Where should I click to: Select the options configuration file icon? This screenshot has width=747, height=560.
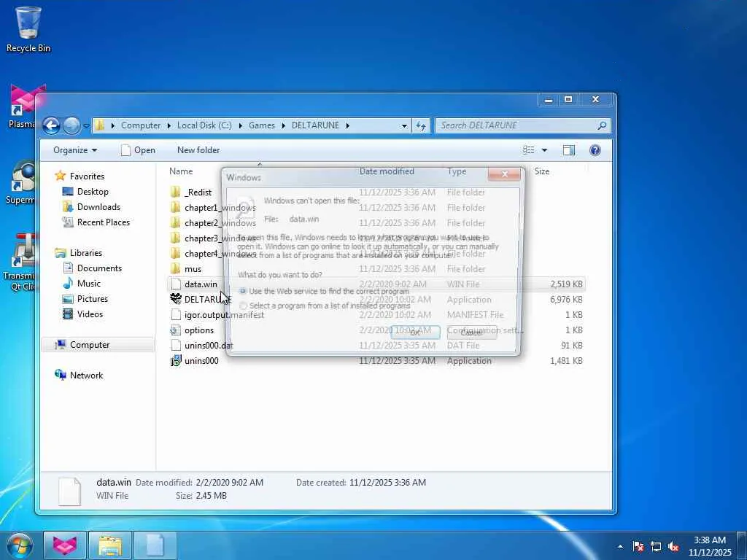coord(176,330)
